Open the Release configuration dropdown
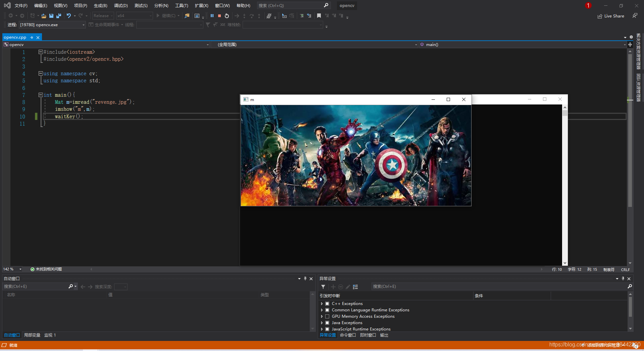 click(103, 16)
